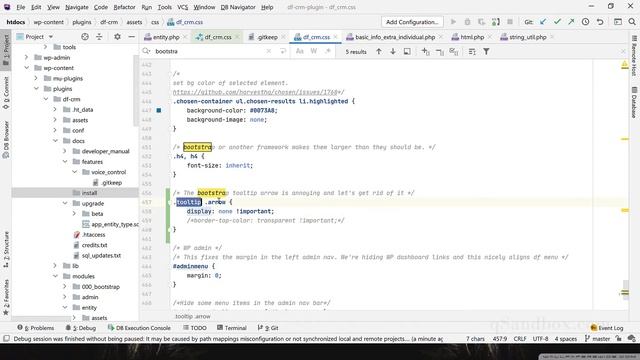The image size is (640, 360).
Task: Toggle the Database tool window on right sidebar
Action: tap(634, 102)
